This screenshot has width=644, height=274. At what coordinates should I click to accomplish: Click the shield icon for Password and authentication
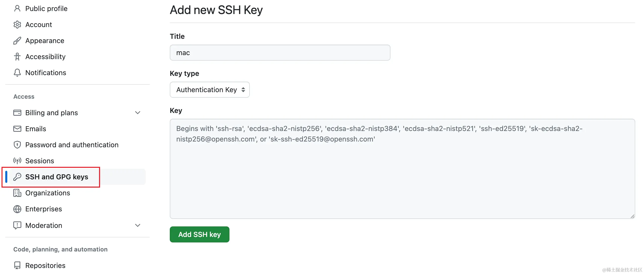tap(17, 145)
